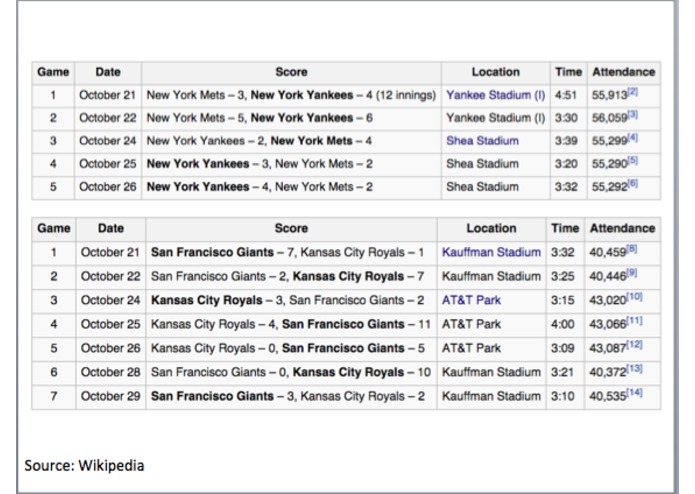Select the time value 4:51
The height and width of the screenshot is (494, 695).
point(566,95)
